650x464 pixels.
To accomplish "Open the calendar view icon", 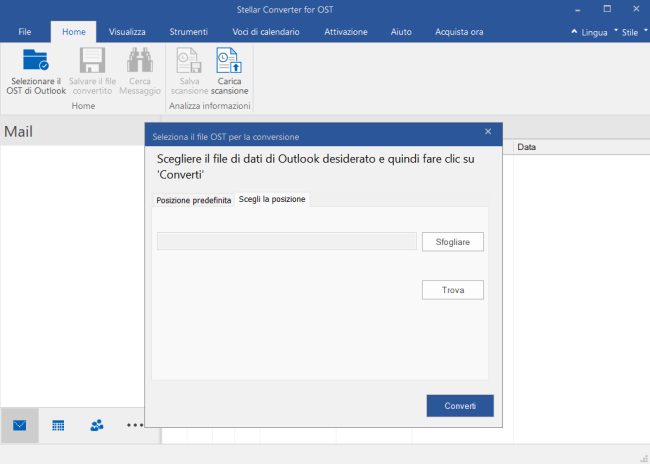I will (x=58, y=425).
